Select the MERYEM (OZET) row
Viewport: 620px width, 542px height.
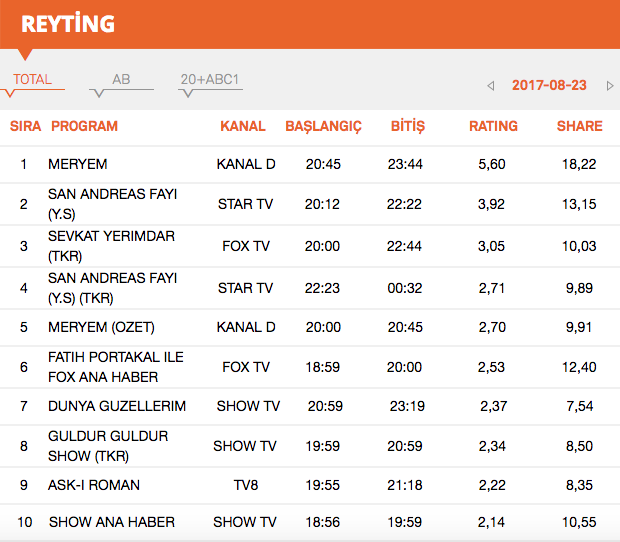[101, 327]
